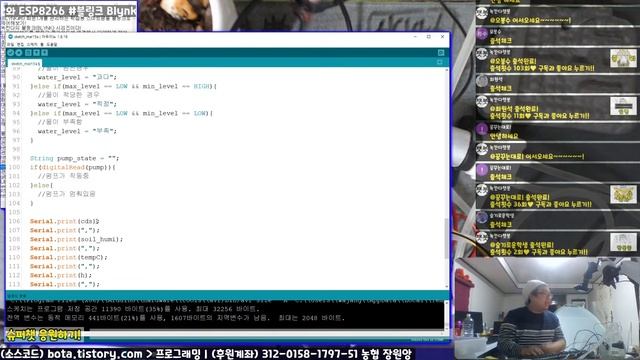Click the sticker image beside the 최현석 attendance message
This screenshot has height=360, width=640.
[623, 106]
